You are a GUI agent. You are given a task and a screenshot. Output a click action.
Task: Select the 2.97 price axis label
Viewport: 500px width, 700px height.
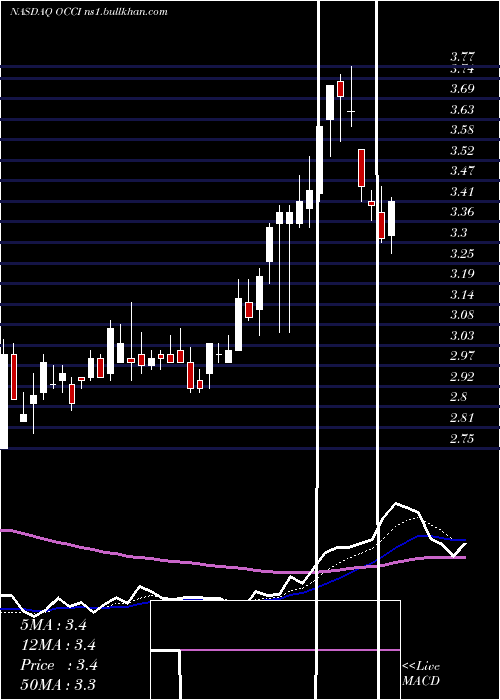tap(462, 356)
